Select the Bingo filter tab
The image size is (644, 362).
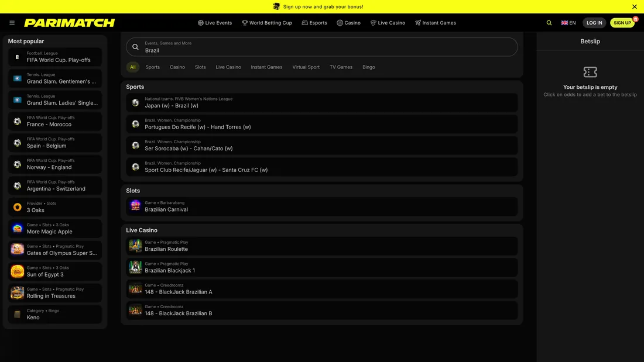(369, 67)
